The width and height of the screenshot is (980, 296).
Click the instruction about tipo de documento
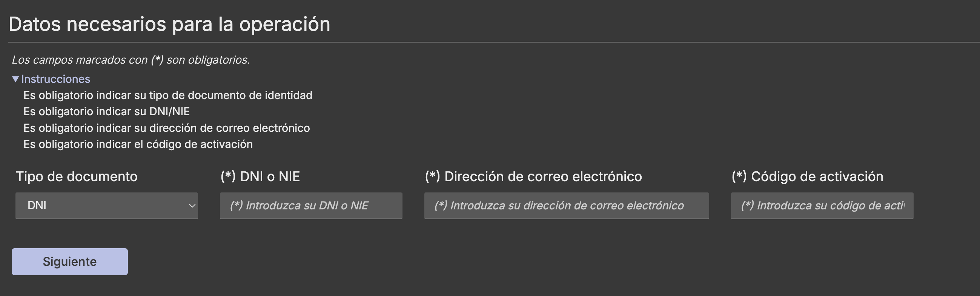[168, 95]
